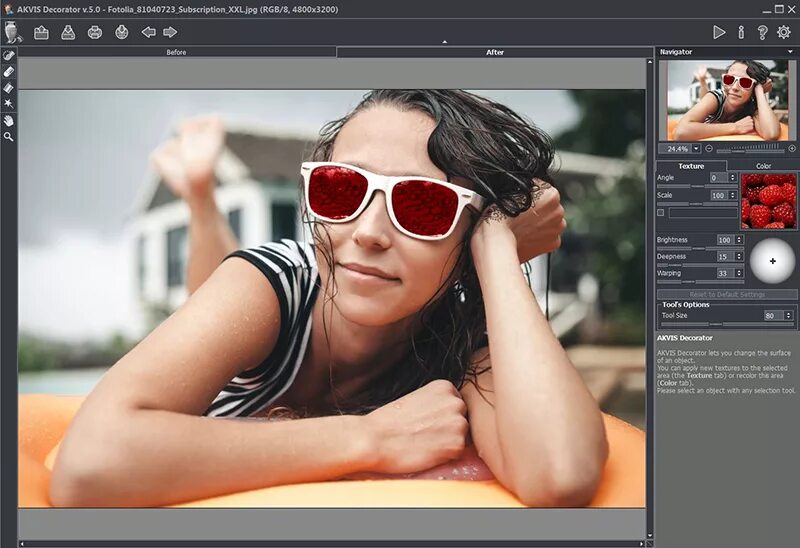Click the Print image icon
This screenshot has height=548, width=800.
[x=95, y=32]
